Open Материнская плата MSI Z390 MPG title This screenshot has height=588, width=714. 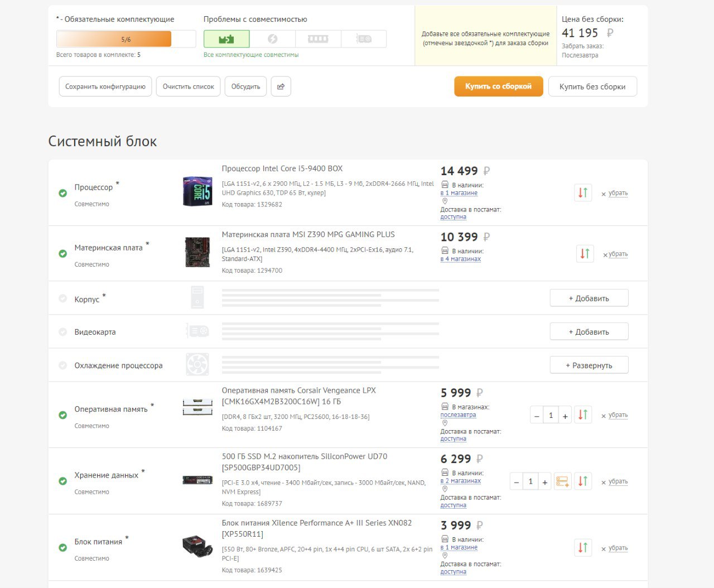click(308, 234)
